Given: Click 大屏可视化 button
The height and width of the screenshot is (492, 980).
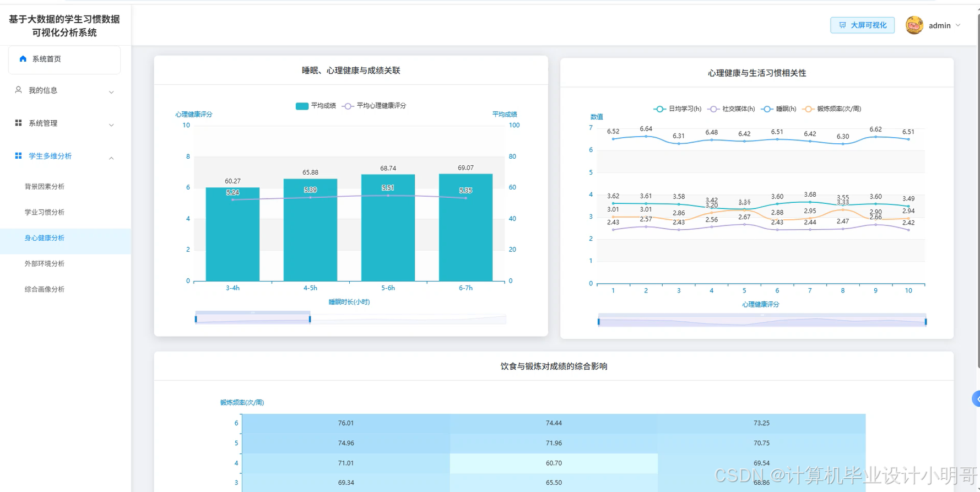Looking at the screenshot, I should coord(862,25).
